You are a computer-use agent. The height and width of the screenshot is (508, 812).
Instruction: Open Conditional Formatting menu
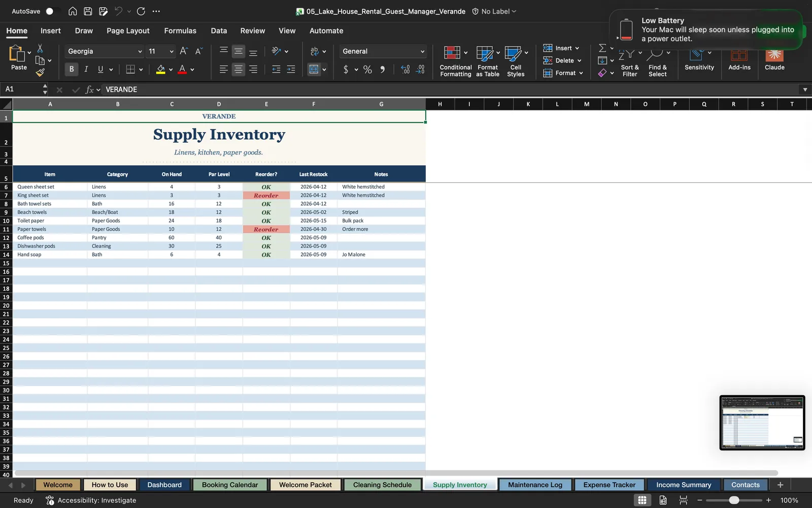[455, 61]
